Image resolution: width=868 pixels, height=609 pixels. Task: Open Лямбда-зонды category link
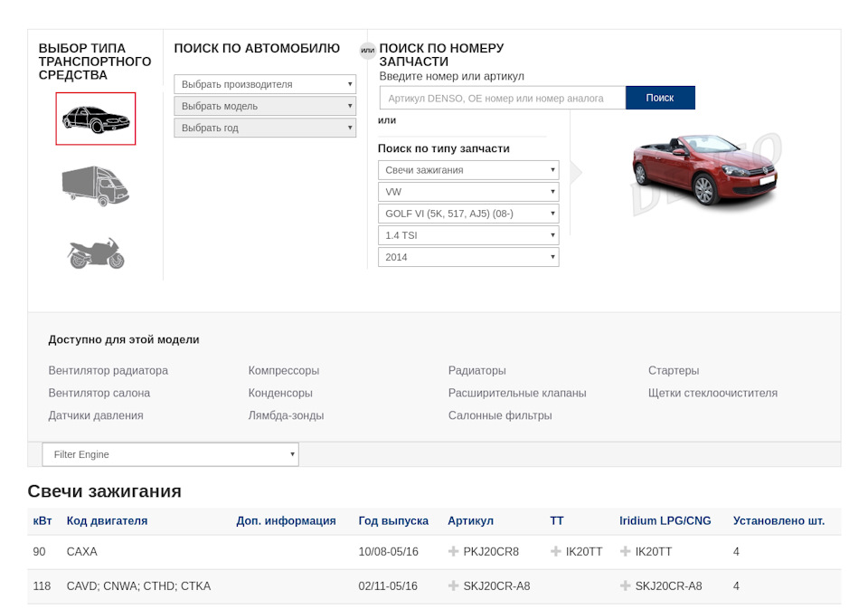click(x=286, y=415)
